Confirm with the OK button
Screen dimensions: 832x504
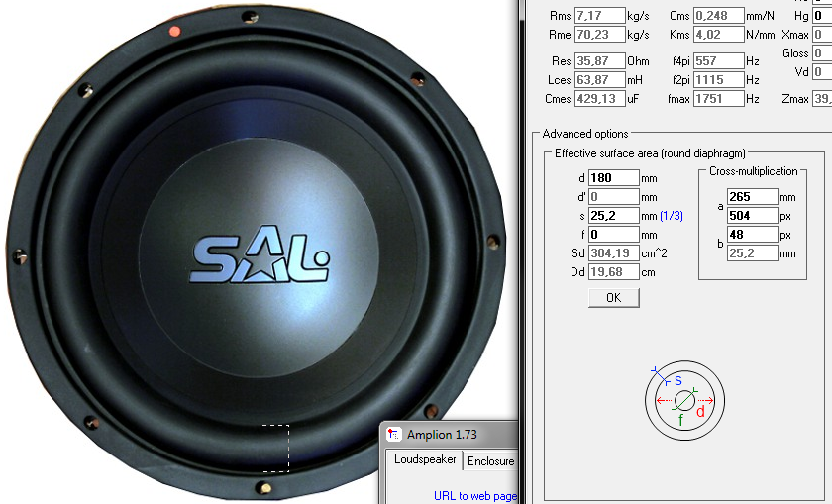(x=614, y=298)
